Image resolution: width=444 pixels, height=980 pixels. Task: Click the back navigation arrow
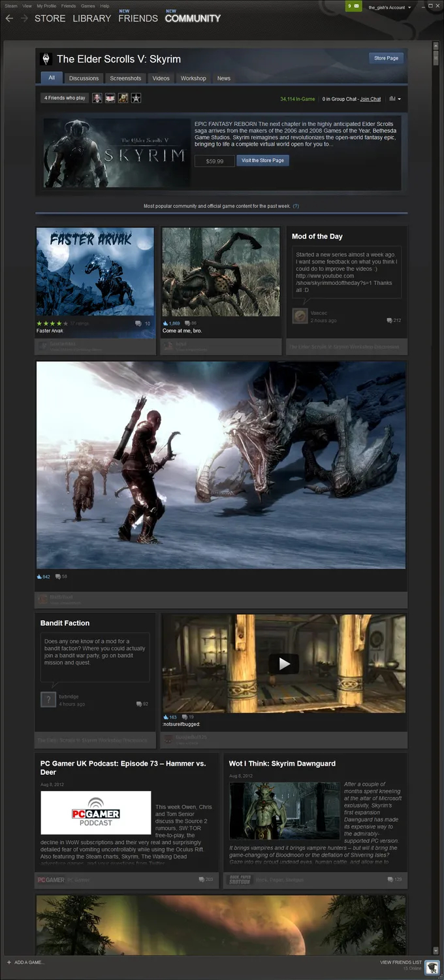[9, 18]
